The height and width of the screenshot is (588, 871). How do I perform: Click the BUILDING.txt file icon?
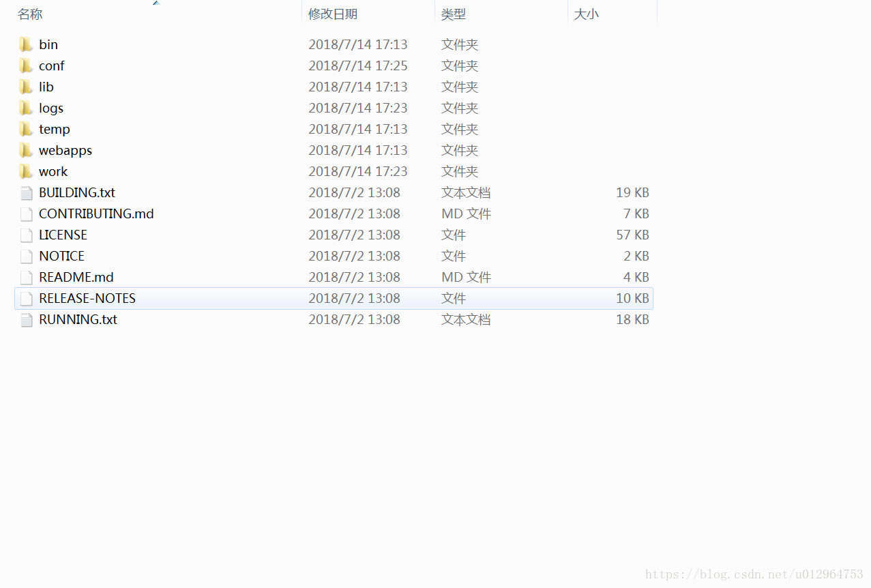[27, 192]
